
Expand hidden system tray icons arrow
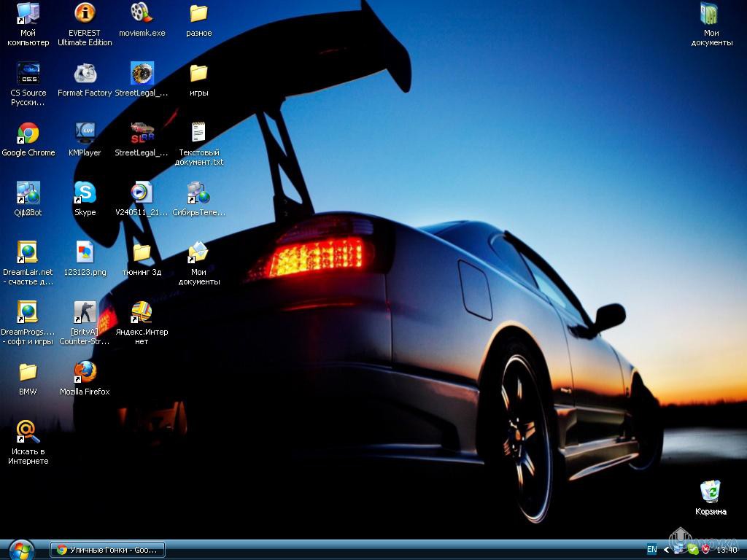tap(666, 550)
